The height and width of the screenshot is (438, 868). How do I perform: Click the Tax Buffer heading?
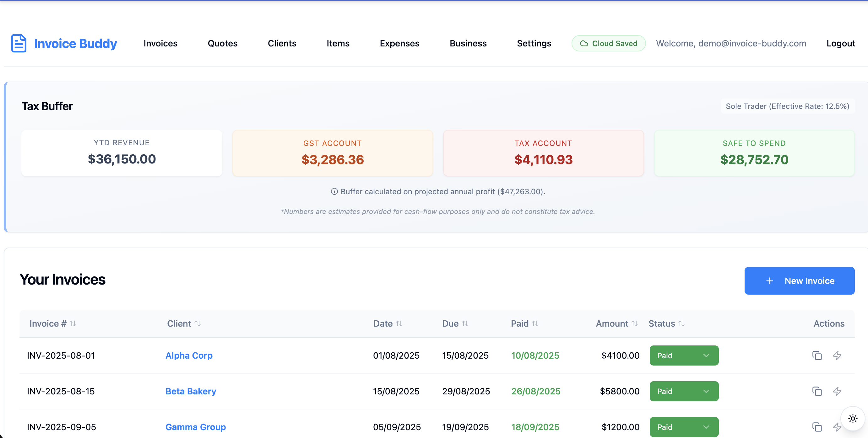(47, 106)
